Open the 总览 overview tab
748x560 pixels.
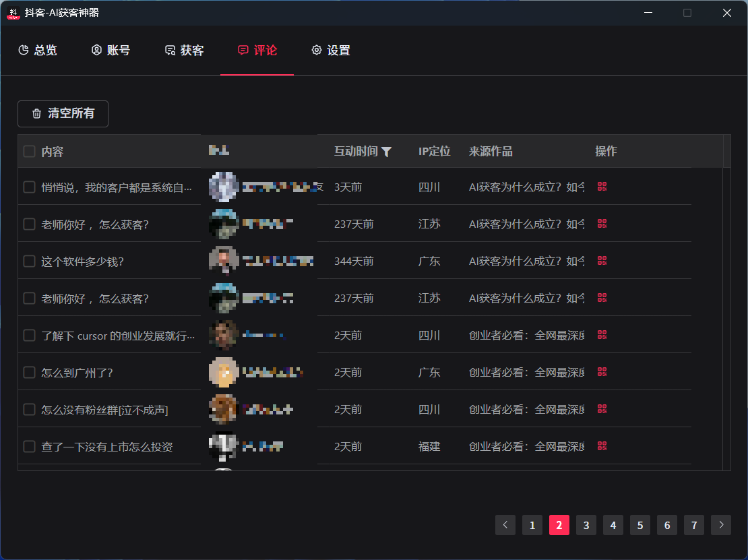(x=38, y=51)
